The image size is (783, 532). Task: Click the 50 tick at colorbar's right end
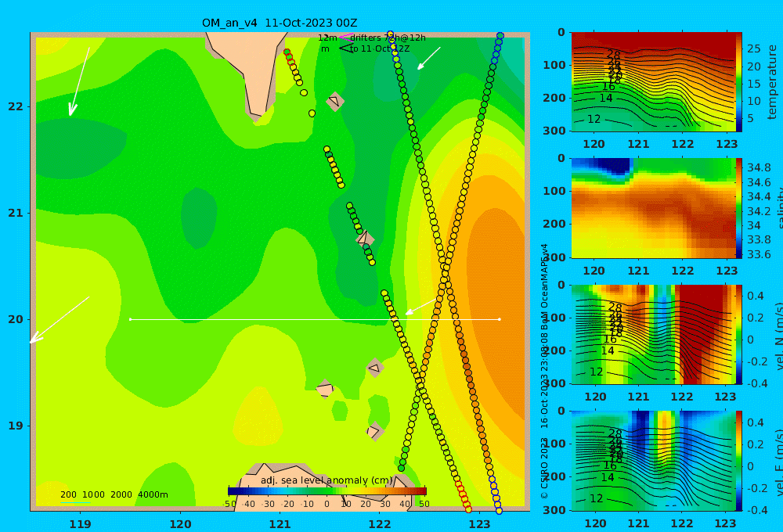click(x=424, y=504)
